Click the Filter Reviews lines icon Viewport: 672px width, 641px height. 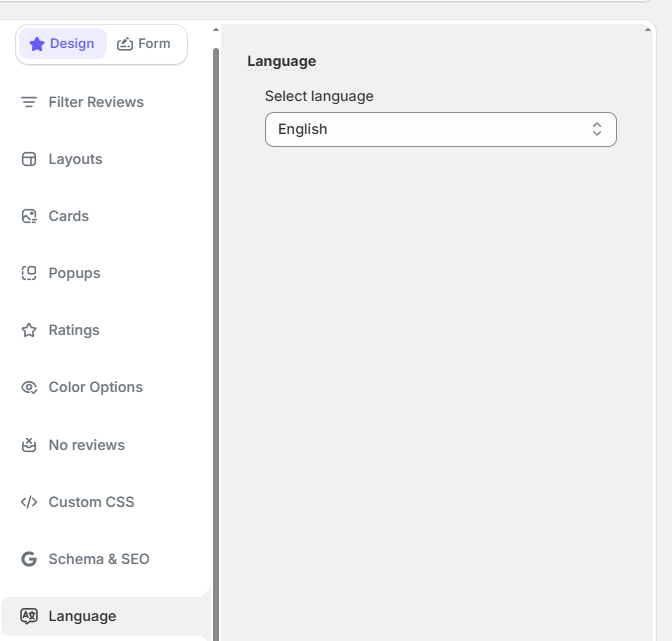[28, 102]
